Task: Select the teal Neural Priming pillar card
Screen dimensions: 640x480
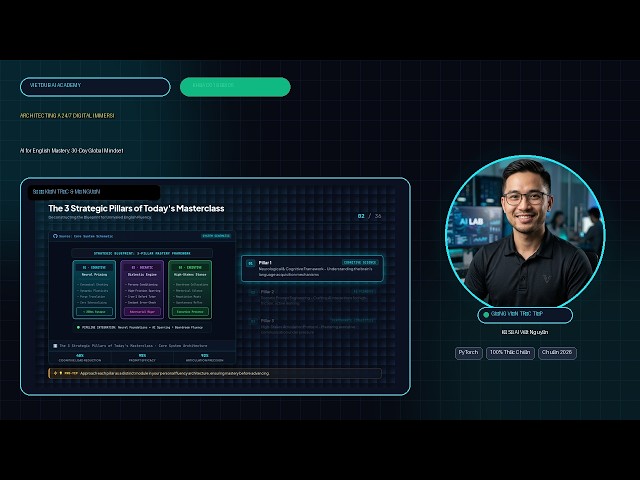Action: click(94, 289)
